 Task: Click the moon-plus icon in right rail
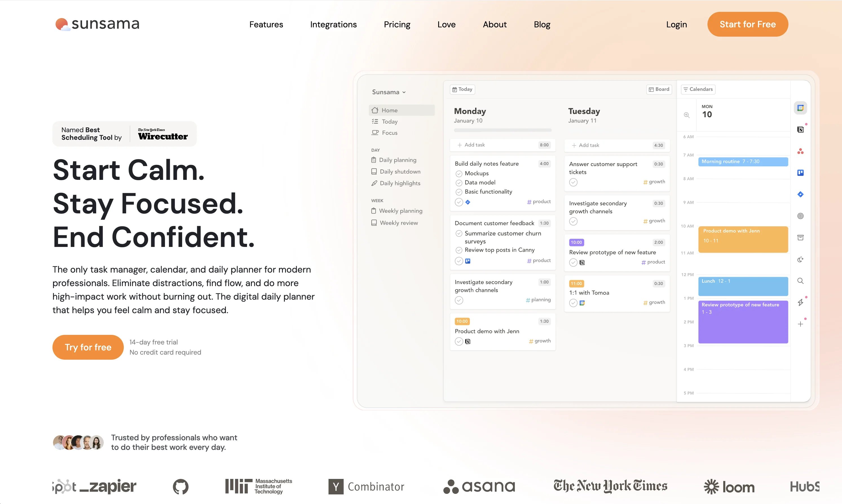coord(800,260)
